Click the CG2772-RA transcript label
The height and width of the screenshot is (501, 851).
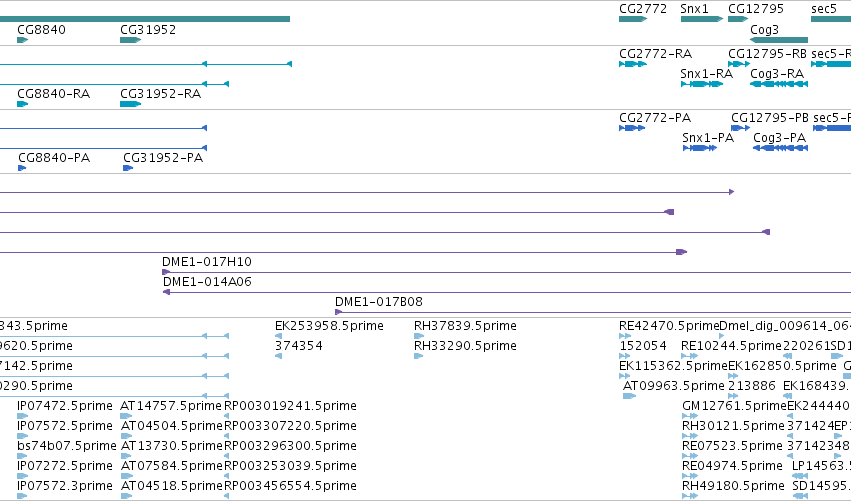pos(656,54)
